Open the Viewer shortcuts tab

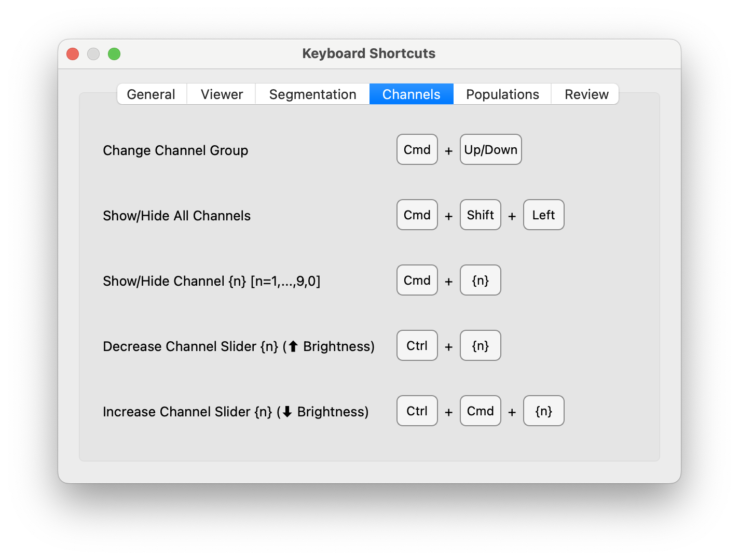[x=221, y=94]
